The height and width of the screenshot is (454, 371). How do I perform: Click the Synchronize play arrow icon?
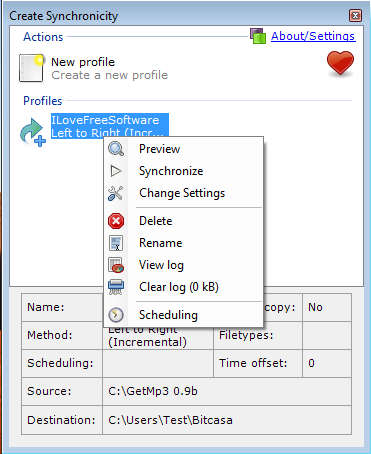pos(116,171)
